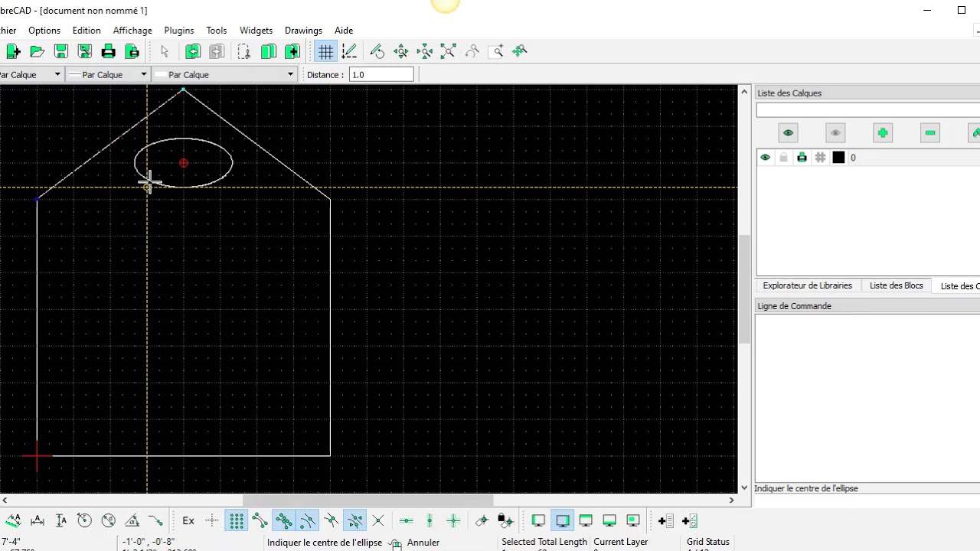The width and height of the screenshot is (980, 551).
Task: Click the Distance input field
Action: point(381,74)
